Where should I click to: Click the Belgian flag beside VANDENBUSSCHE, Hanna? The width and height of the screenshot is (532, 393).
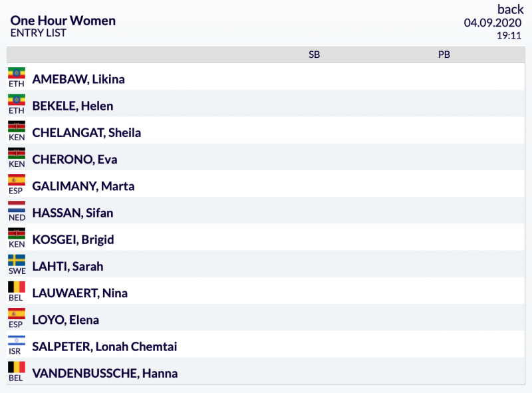tap(17, 367)
